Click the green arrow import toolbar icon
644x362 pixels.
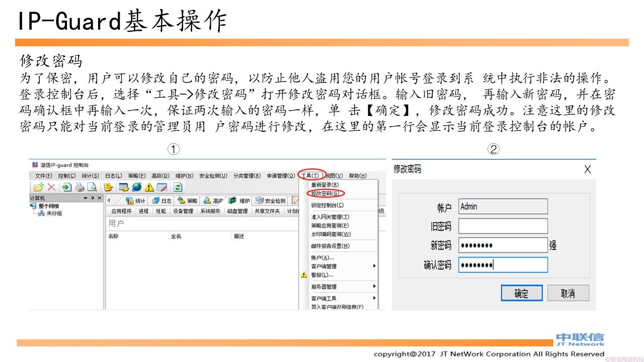67,187
